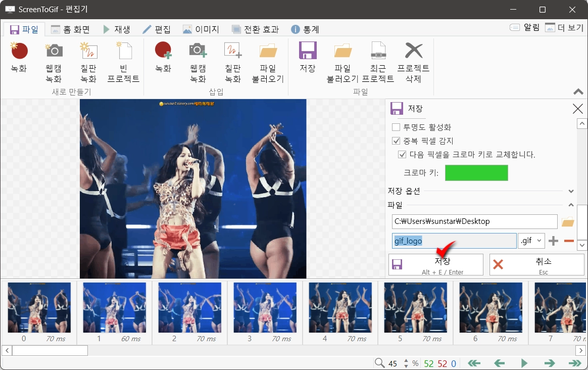Discard project with 프로젝트 삭제
This screenshot has height=370, width=588.
(x=413, y=62)
